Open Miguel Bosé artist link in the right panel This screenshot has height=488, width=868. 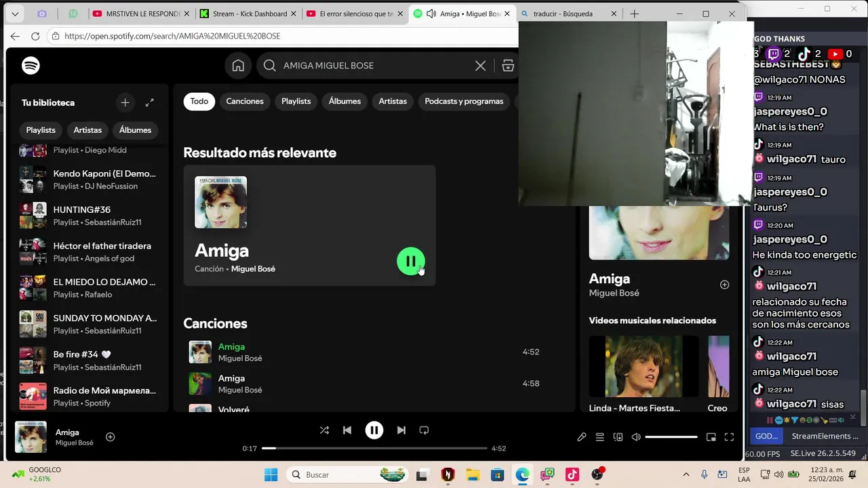click(614, 293)
